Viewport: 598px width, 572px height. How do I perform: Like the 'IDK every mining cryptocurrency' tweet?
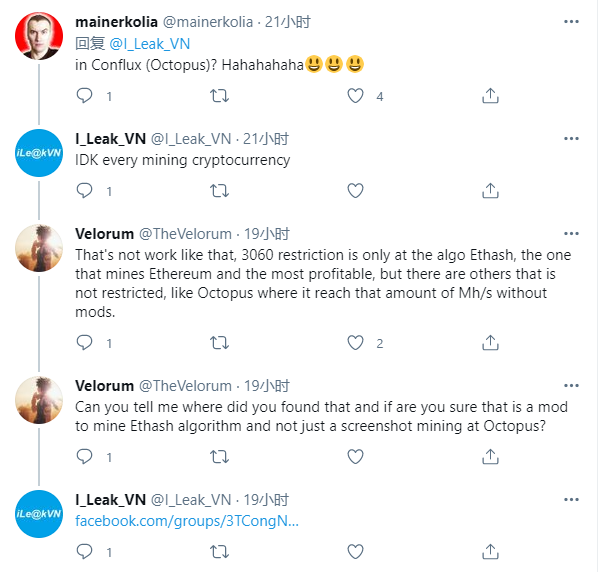click(x=355, y=190)
